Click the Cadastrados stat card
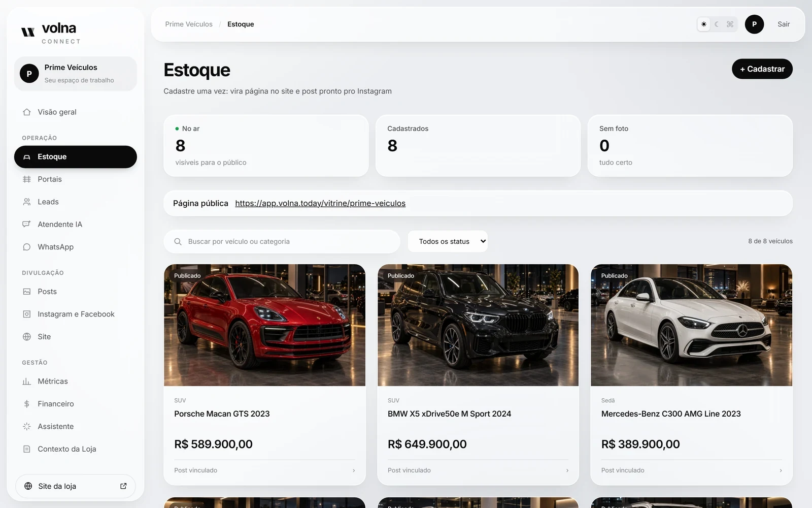The width and height of the screenshot is (812, 508). [x=478, y=146]
